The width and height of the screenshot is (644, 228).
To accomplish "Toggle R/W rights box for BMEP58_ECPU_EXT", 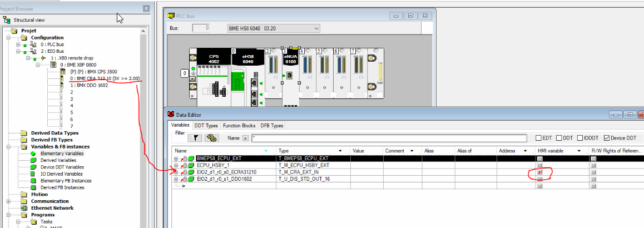I will [x=593, y=158].
